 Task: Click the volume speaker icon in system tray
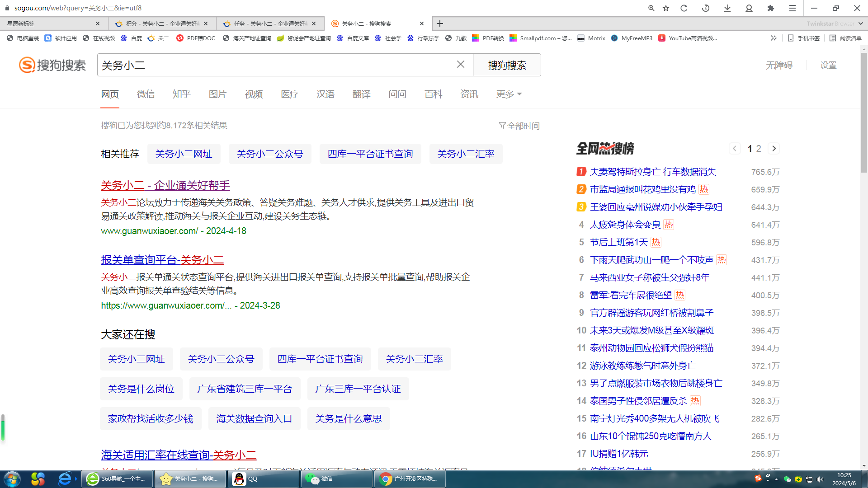point(820,479)
